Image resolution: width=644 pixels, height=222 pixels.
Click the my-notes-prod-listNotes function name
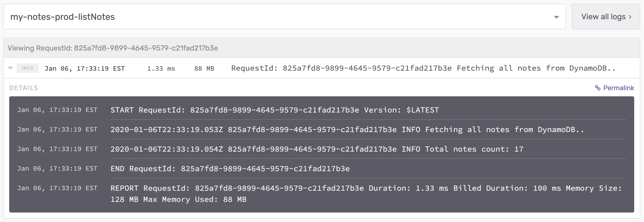coord(63,17)
